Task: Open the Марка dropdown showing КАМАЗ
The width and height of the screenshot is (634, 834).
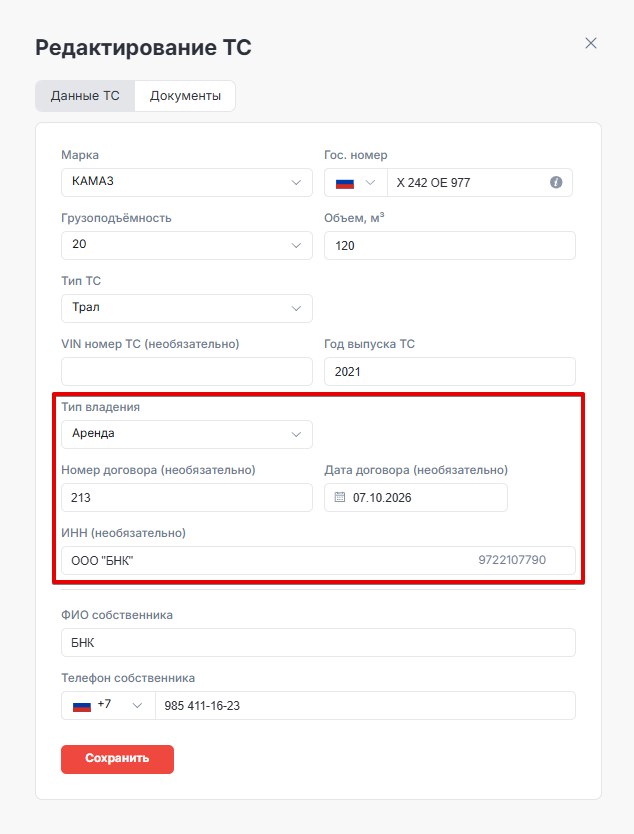Action: (x=187, y=182)
